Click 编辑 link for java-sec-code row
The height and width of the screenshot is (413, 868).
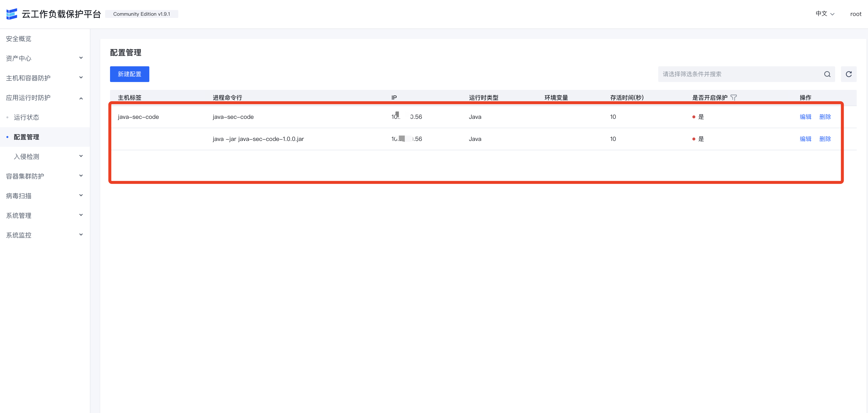[805, 117]
